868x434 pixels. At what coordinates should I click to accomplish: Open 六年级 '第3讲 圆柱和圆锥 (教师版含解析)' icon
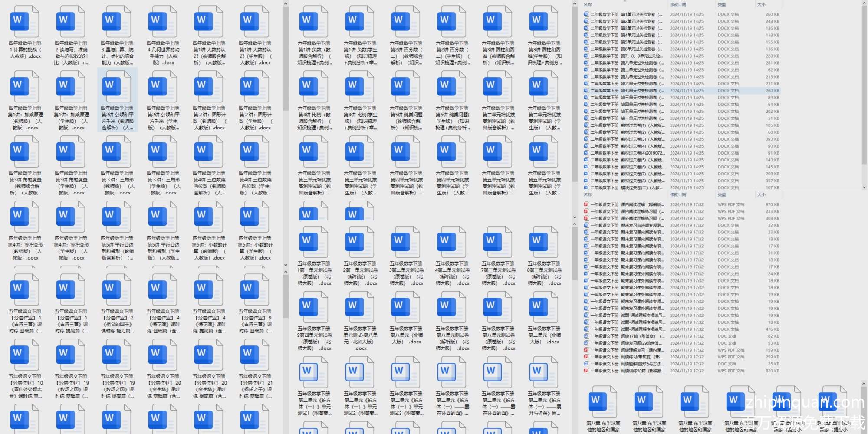pos(498,22)
